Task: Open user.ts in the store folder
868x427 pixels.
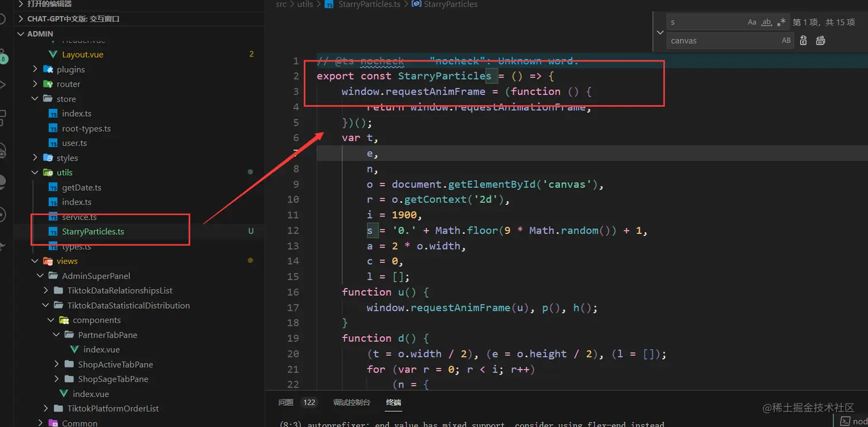Action: (74, 143)
